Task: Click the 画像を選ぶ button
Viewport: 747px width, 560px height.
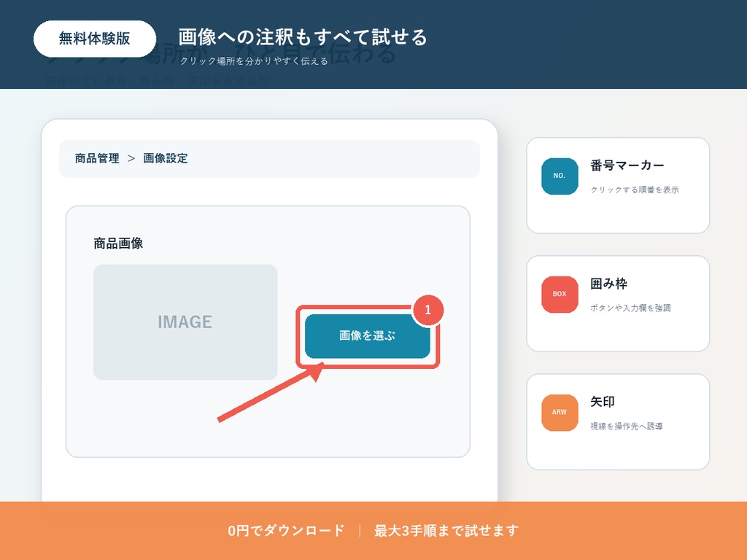Action: pyautogui.click(x=368, y=336)
